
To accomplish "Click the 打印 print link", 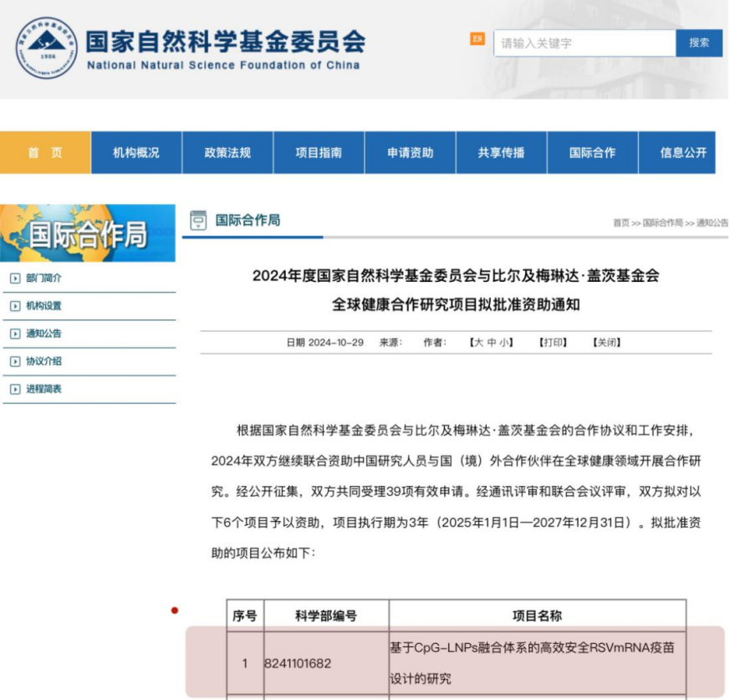I will click(553, 342).
